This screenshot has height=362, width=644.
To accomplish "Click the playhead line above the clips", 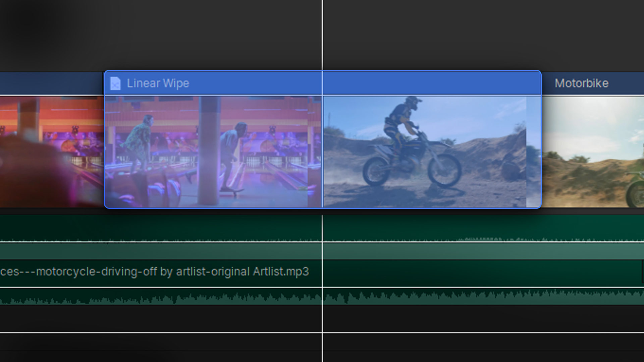I will [322, 35].
